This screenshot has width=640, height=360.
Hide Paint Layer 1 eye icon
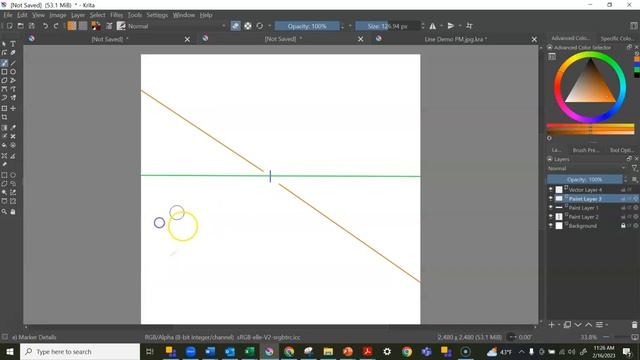(x=551, y=207)
